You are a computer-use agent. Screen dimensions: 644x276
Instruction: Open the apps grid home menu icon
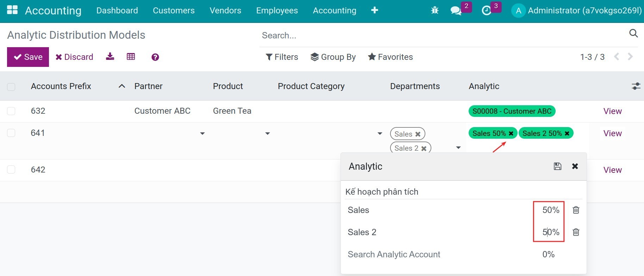(12, 10)
